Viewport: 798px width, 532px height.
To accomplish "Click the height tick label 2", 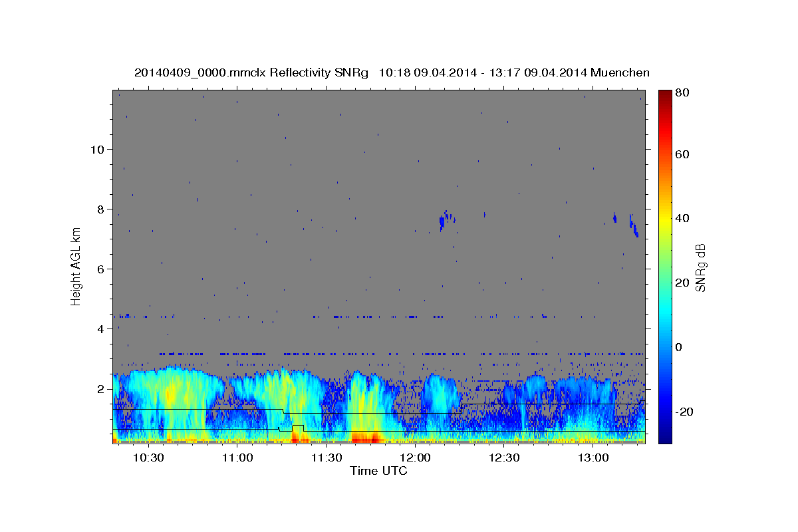I will click(x=100, y=388).
